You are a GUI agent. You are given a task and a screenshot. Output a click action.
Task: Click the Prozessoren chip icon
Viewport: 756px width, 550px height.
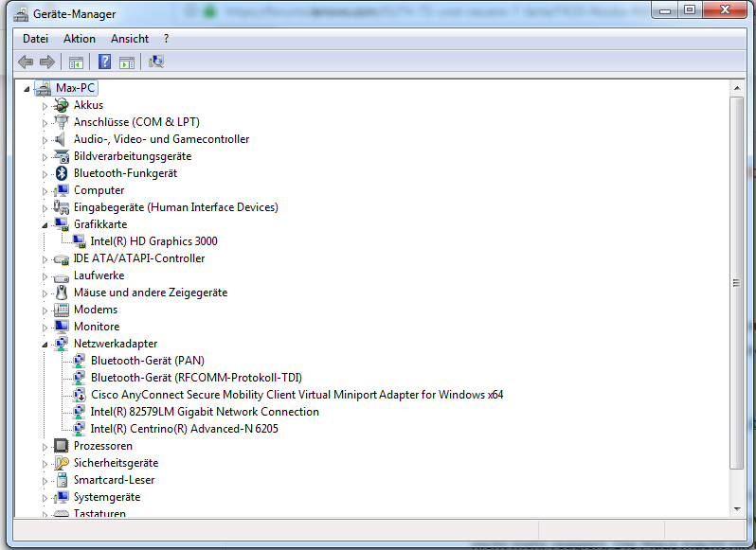pyautogui.click(x=61, y=446)
